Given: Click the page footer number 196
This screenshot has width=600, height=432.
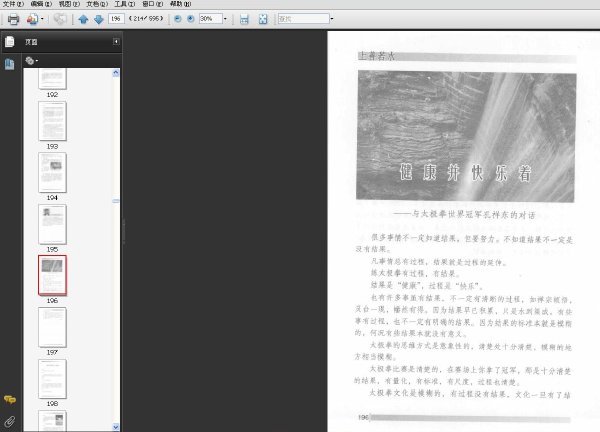Looking at the screenshot, I should [363, 417].
